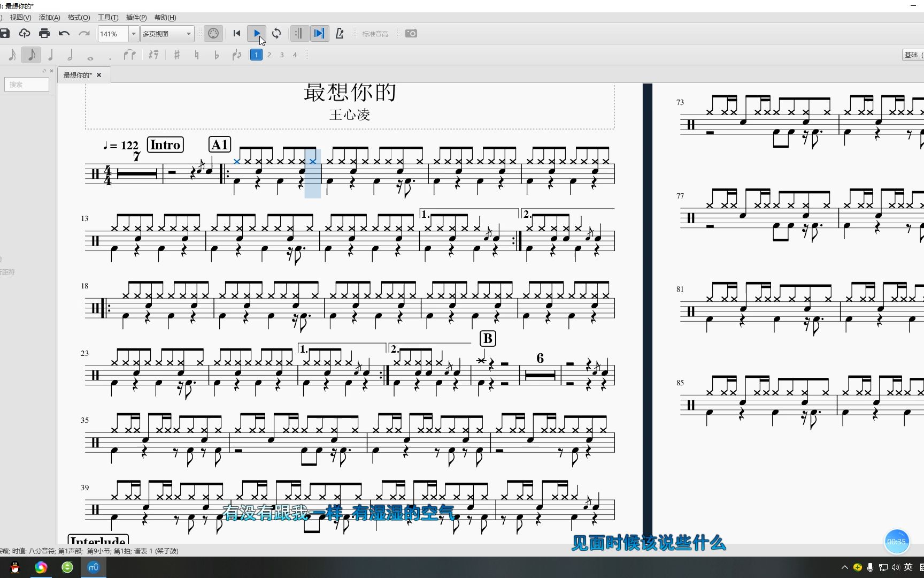Open the 格式(O) menu
Screen dimensions: 924x578
(x=79, y=18)
